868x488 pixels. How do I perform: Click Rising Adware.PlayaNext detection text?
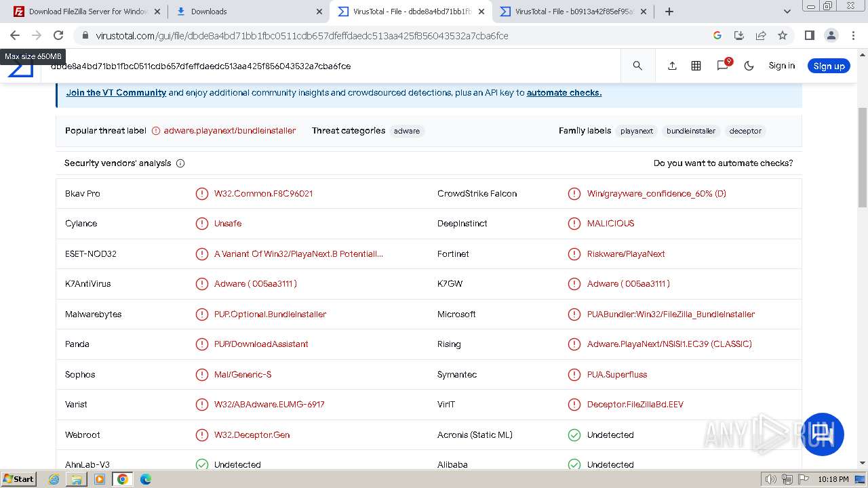tap(669, 344)
